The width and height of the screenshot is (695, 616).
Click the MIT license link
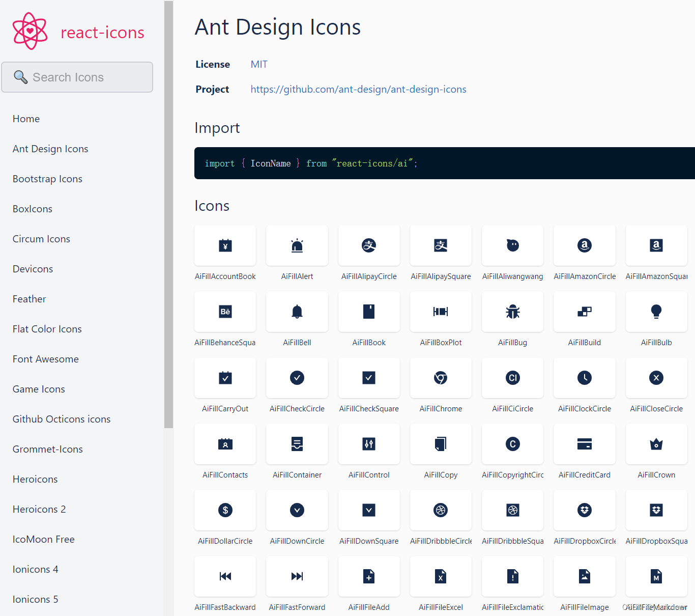pos(259,64)
